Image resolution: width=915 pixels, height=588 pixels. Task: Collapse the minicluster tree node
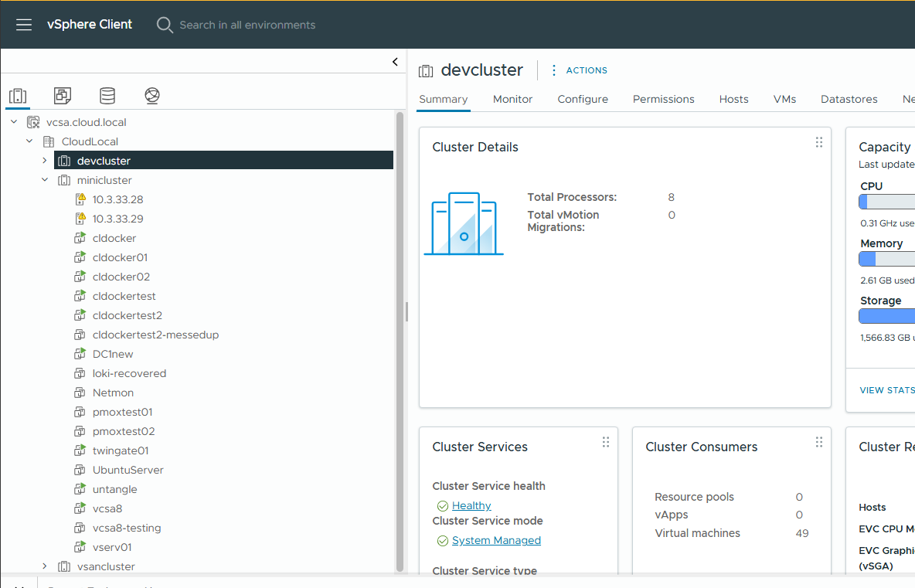(45, 180)
